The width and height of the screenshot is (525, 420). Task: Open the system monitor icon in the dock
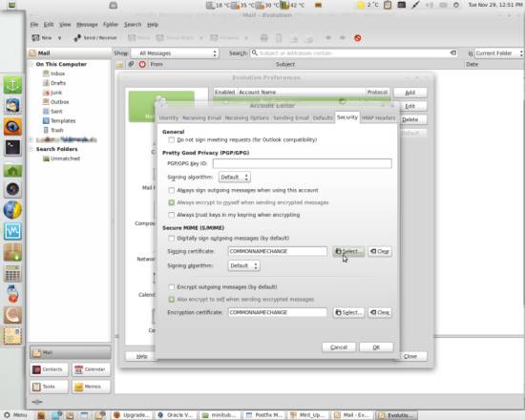pos(12,231)
